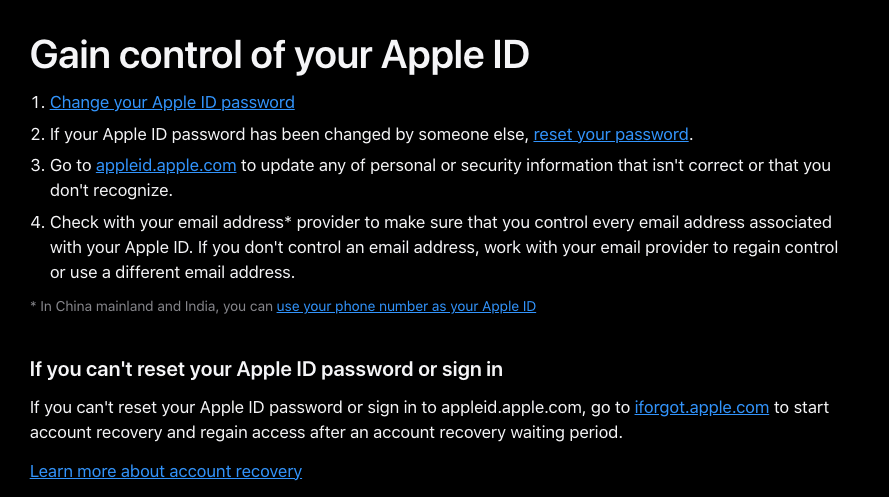Click the Gain control of your Apple ID heading
889x497 pixels.
point(279,55)
